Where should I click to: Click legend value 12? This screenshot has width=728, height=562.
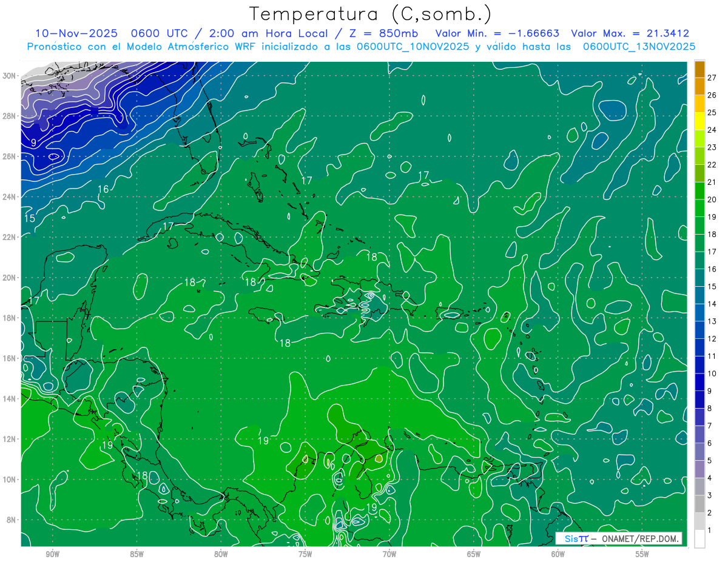(x=712, y=338)
